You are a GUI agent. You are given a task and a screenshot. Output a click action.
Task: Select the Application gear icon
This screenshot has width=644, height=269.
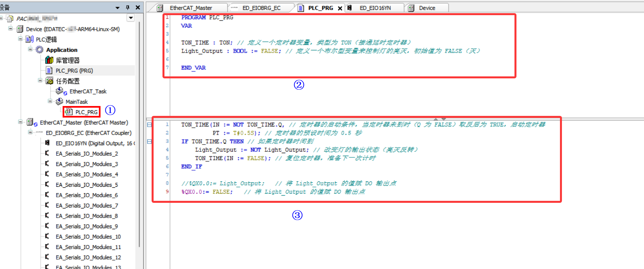tap(40, 50)
